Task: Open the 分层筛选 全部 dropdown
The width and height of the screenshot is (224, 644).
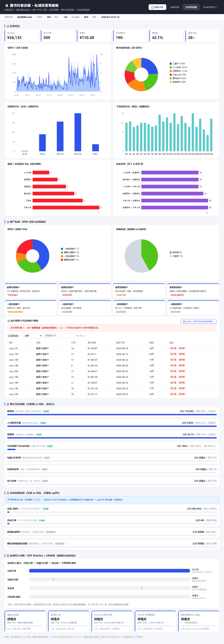Action: point(32,336)
